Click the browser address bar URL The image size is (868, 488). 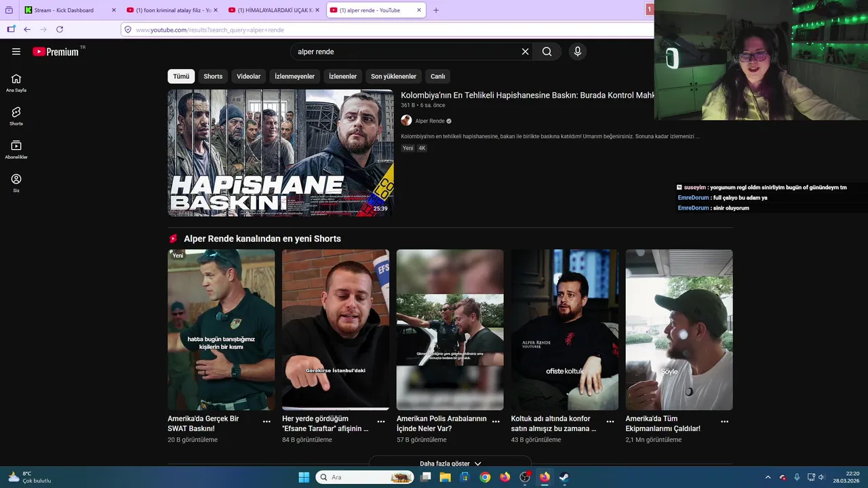pyautogui.click(x=210, y=30)
